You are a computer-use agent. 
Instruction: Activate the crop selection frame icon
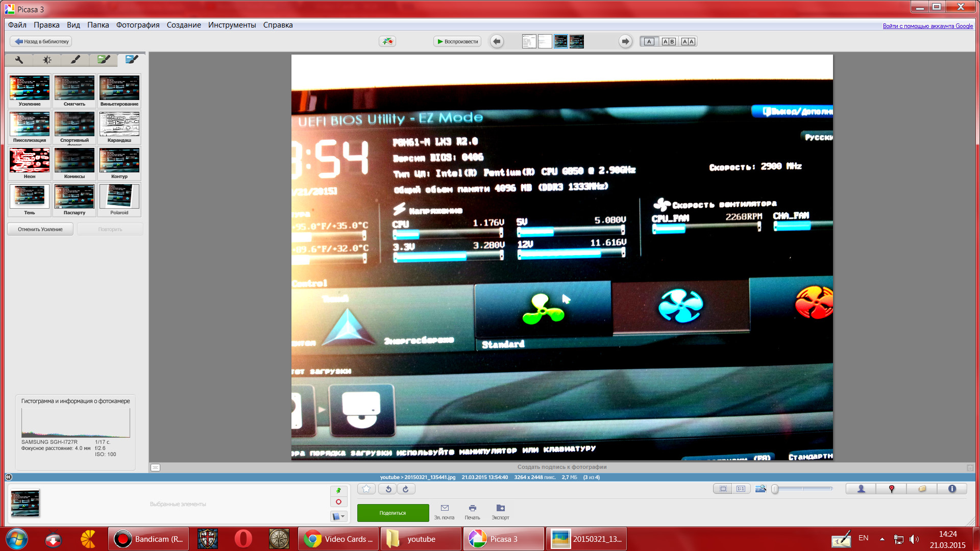click(722, 488)
